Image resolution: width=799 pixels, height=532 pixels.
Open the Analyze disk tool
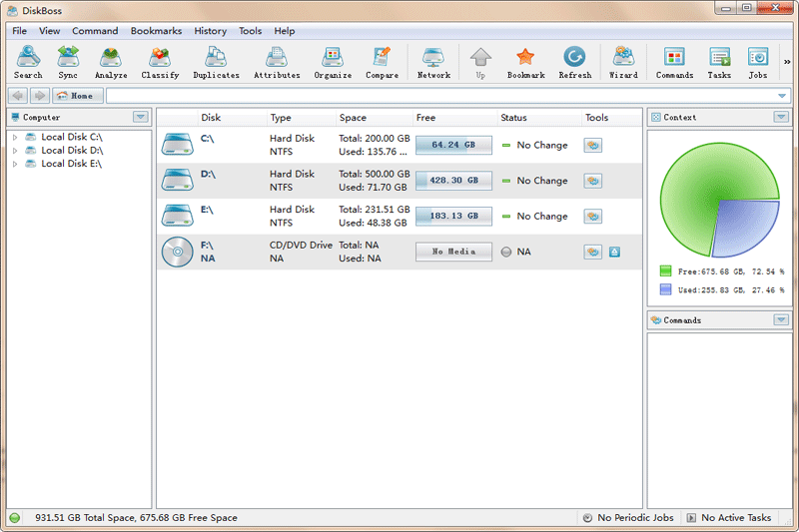coord(111,62)
